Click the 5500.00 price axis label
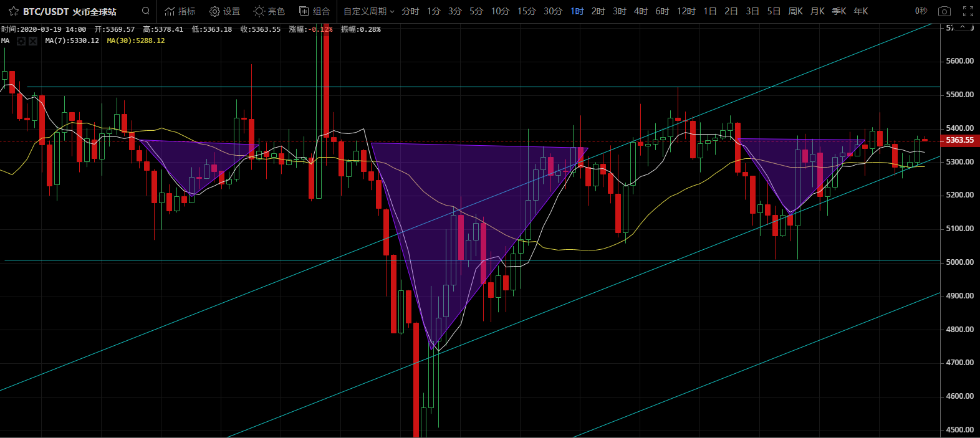Image resolution: width=980 pixels, height=438 pixels. tap(960, 95)
